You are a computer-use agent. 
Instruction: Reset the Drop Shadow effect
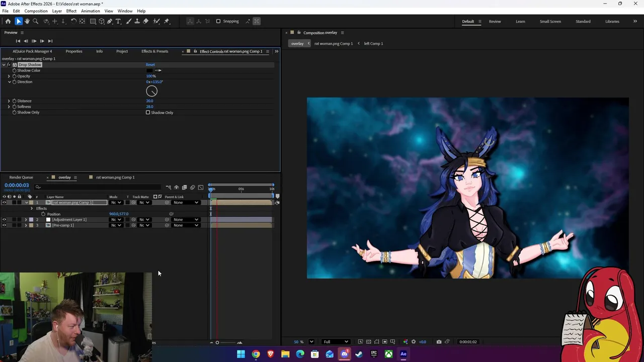150,65
